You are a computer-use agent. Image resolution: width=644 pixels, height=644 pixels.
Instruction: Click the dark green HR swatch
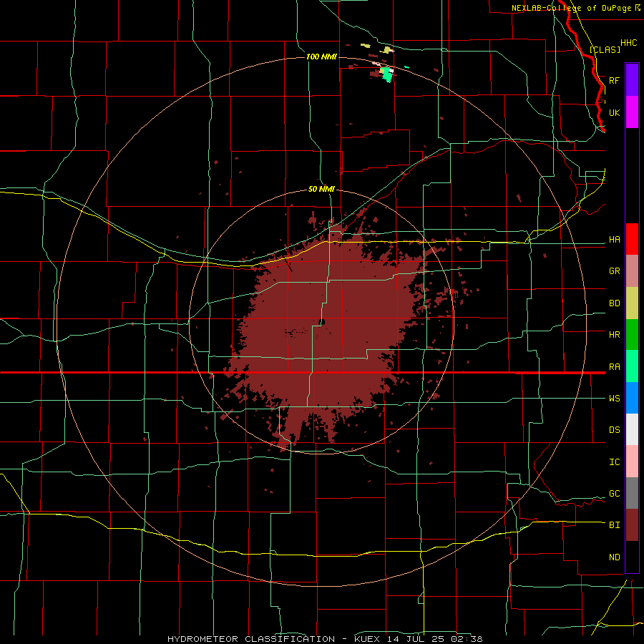632,334
